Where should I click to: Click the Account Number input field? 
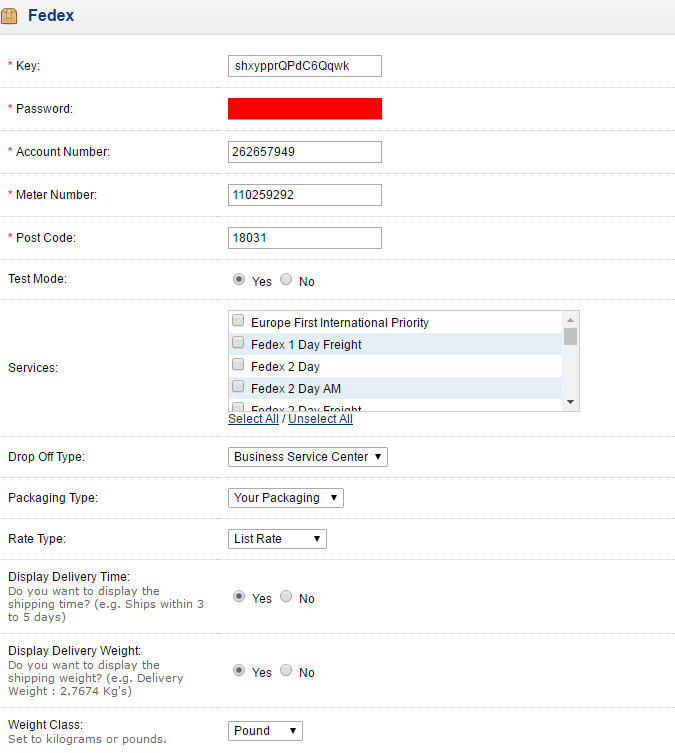[x=305, y=152]
